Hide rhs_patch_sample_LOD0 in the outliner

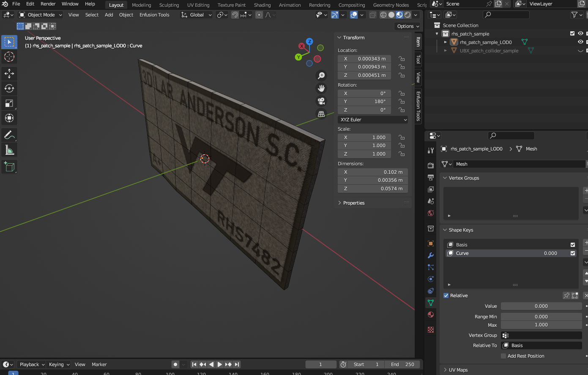tap(580, 42)
